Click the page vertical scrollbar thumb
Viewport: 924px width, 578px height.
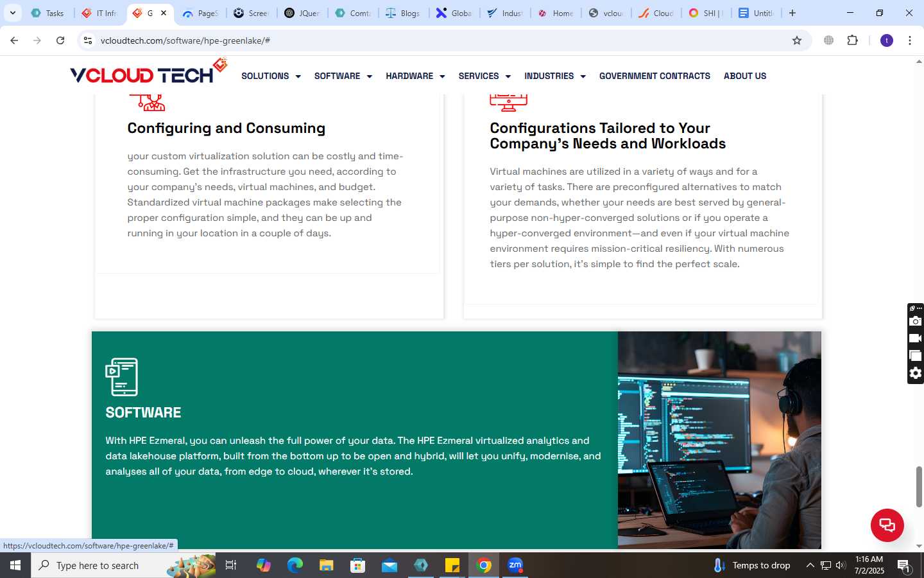(x=919, y=486)
